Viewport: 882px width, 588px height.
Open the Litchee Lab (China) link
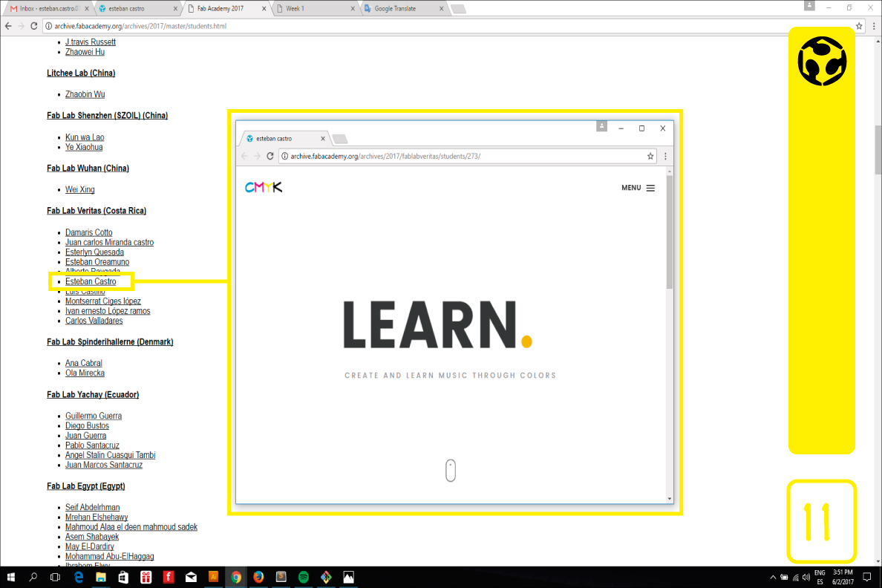[81, 73]
